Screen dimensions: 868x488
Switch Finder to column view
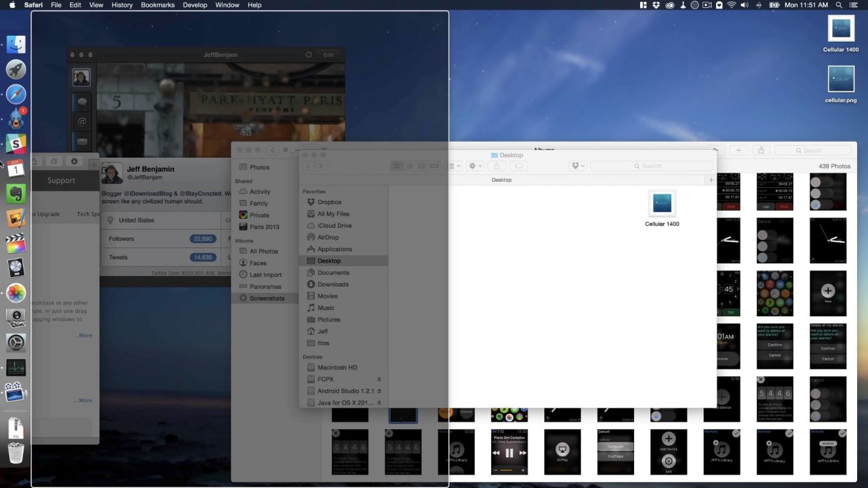pos(421,166)
